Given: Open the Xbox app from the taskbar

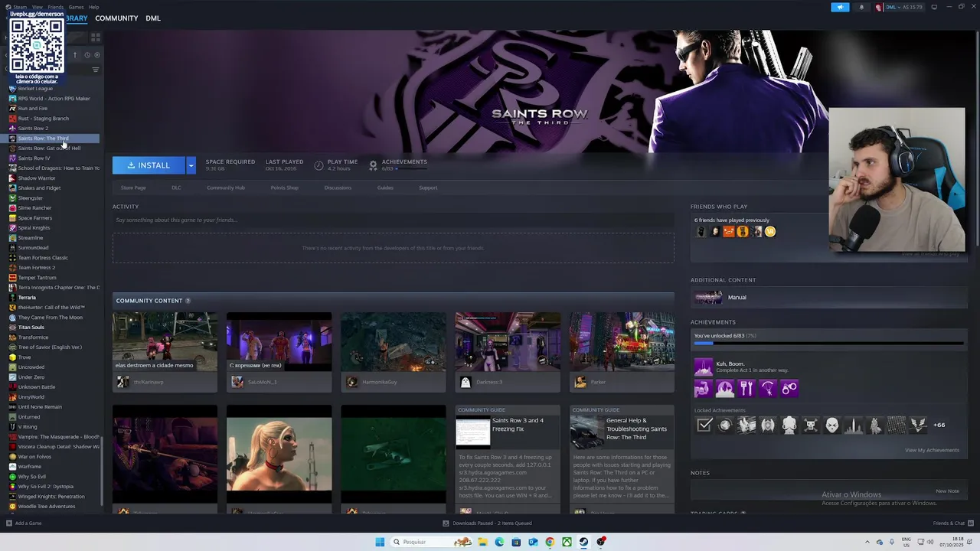Looking at the screenshot, I should [567, 542].
